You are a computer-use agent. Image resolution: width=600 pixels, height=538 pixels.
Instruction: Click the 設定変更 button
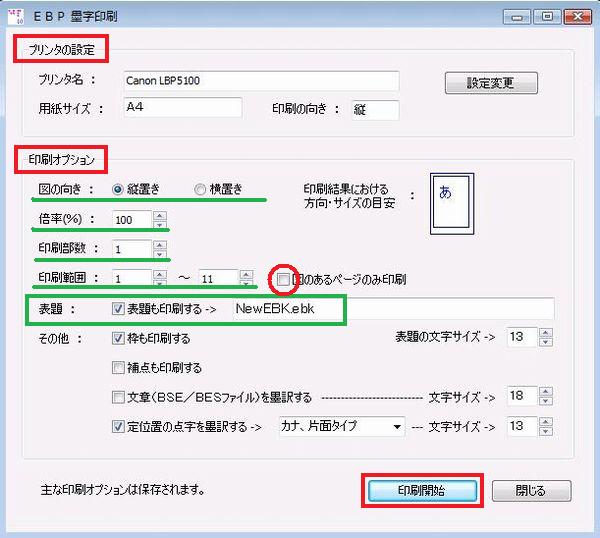(491, 83)
